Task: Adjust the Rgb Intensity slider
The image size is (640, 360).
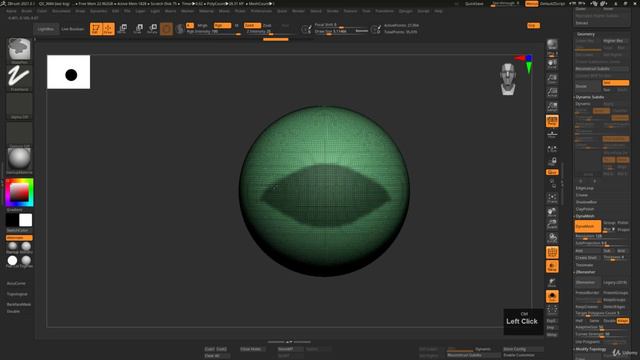Action: click(214, 31)
